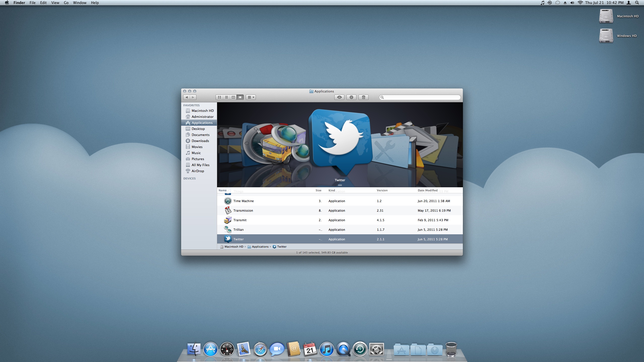Open the View menu

click(x=55, y=3)
